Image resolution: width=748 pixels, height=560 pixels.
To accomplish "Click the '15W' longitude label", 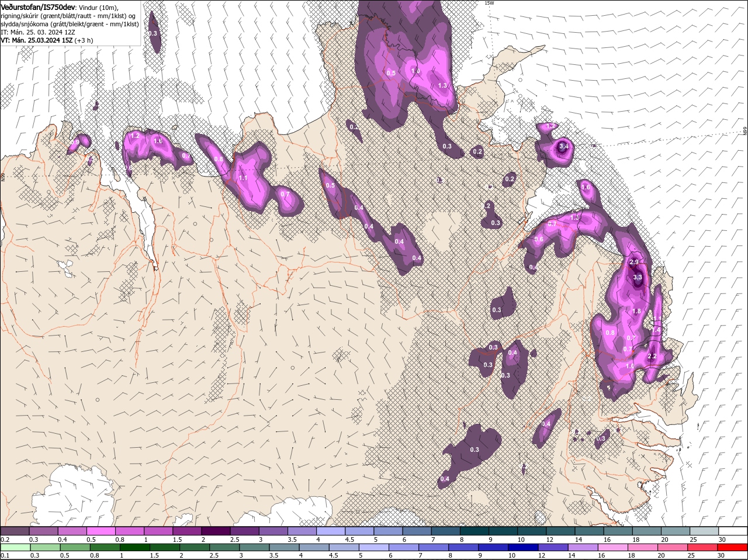I will tap(489, 3).
